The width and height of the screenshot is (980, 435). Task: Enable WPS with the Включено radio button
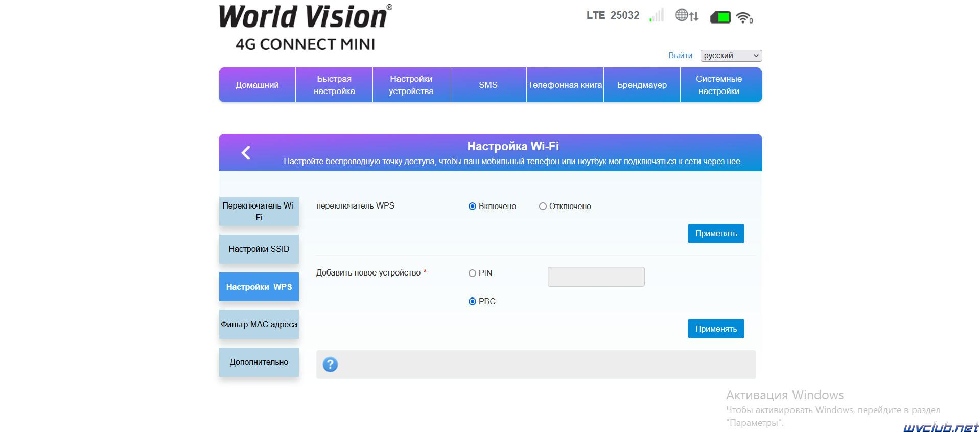472,207
